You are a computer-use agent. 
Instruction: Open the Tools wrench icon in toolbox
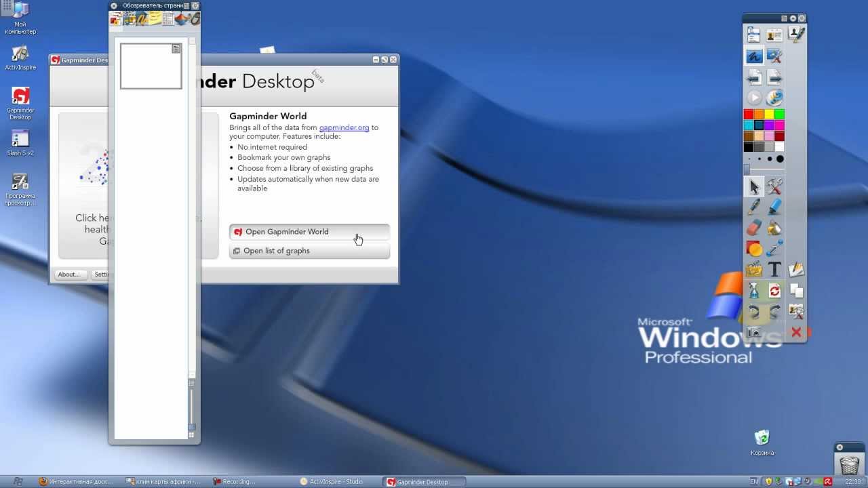pyautogui.click(x=774, y=186)
